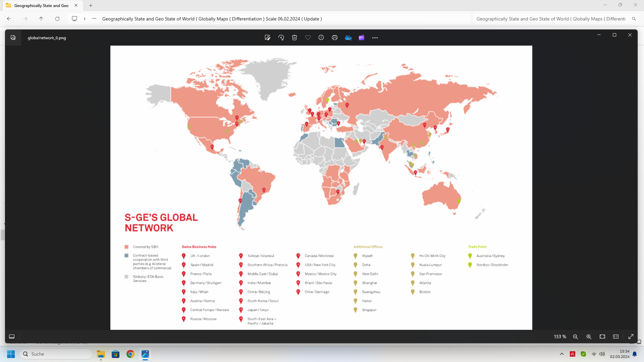Go forward in File Explorer
Screen dimensions: 644x362
click(x=25, y=19)
